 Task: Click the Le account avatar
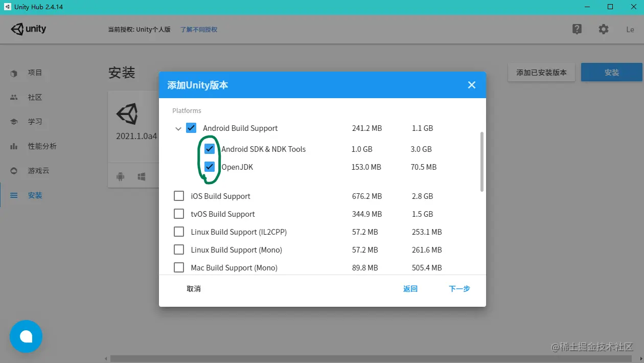[630, 29]
